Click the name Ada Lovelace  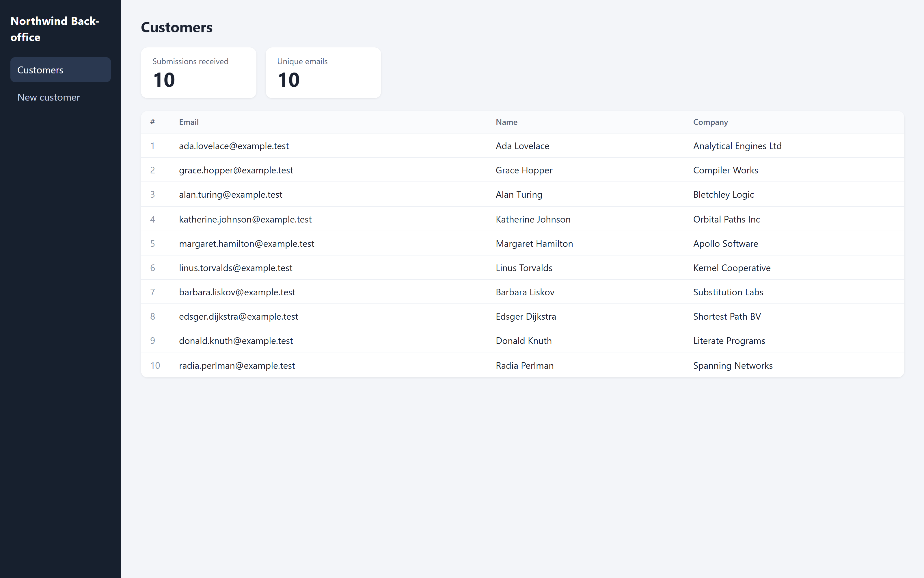click(522, 146)
